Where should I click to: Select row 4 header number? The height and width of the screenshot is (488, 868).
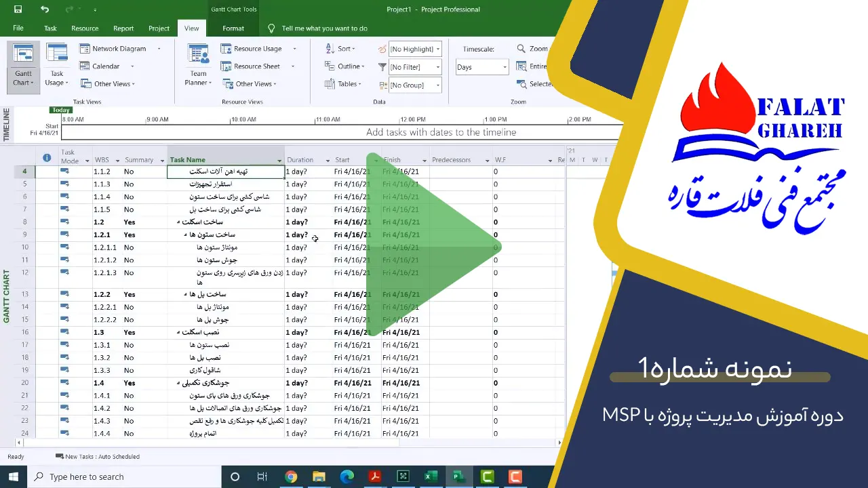point(24,171)
